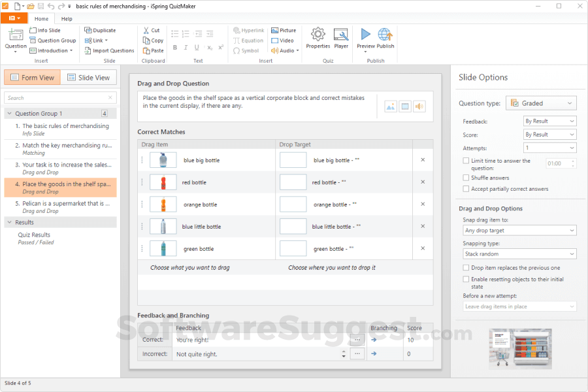The image size is (588, 392).
Task: Enable Shuffle answers
Action: coord(466,177)
